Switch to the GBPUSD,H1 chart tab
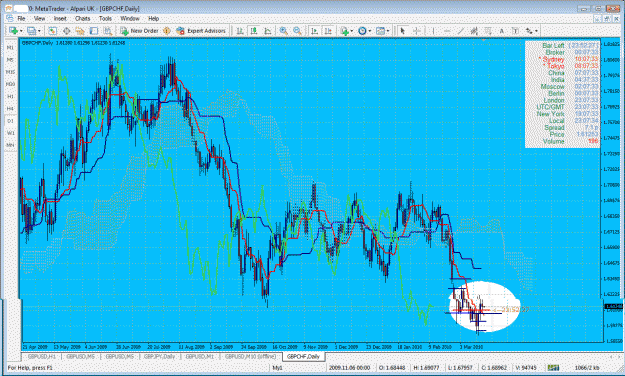Viewport: 625px width, 376px height. tap(42, 356)
